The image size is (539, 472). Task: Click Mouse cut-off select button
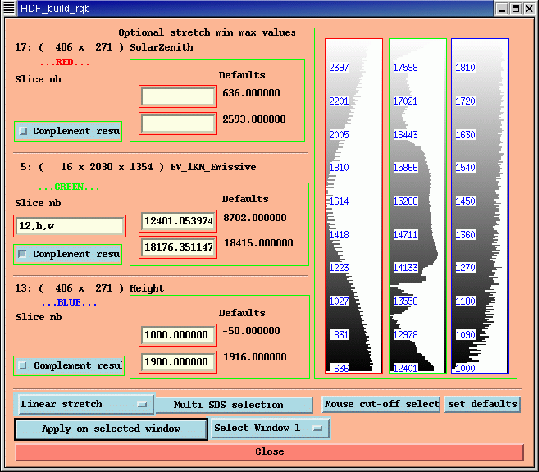[x=381, y=404]
